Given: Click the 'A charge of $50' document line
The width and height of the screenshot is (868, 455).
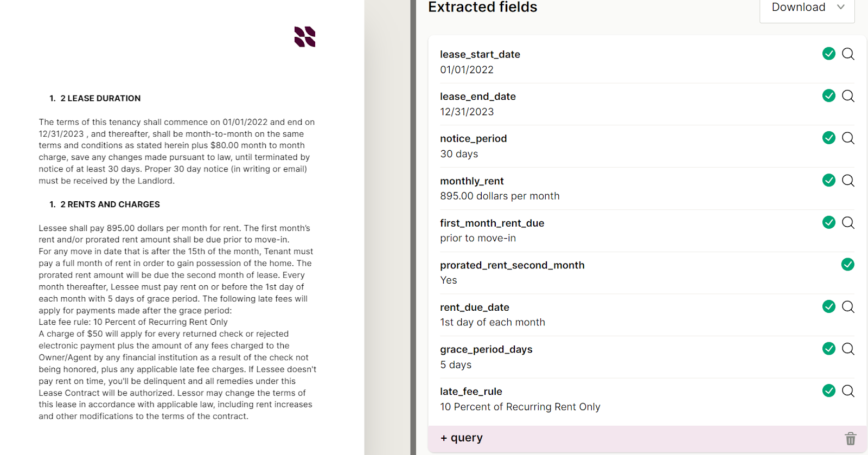Looking at the screenshot, I should pos(163,334).
